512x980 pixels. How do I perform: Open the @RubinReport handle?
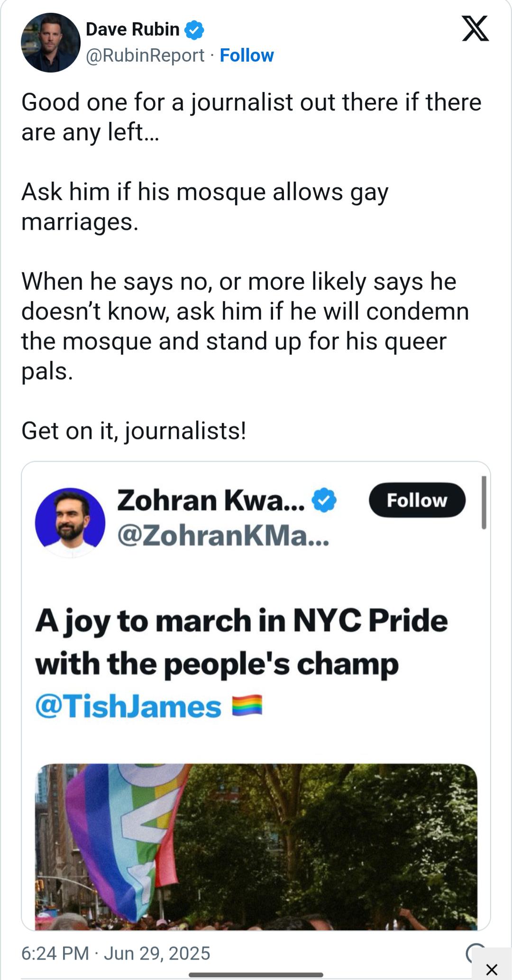coord(145,55)
